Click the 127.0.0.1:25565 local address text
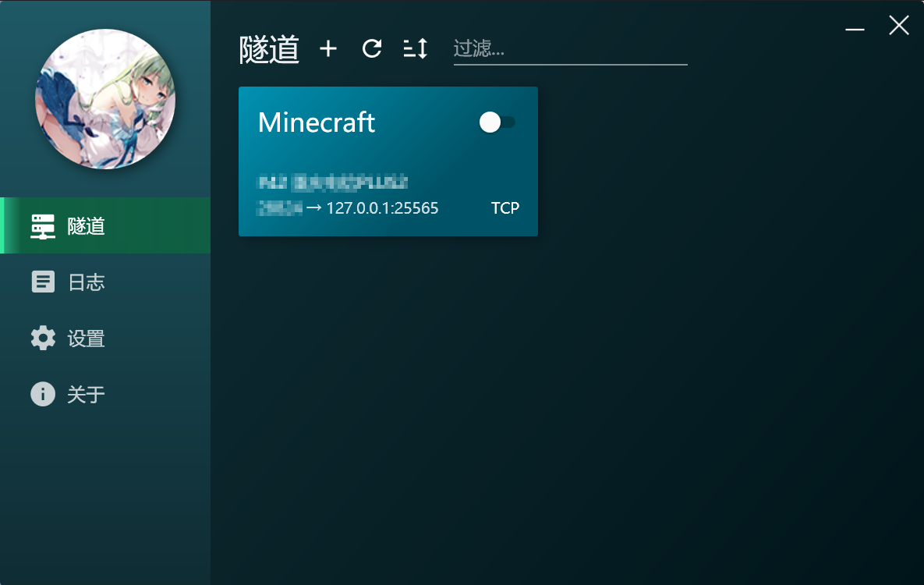924x585 pixels. click(x=381, y=207)
